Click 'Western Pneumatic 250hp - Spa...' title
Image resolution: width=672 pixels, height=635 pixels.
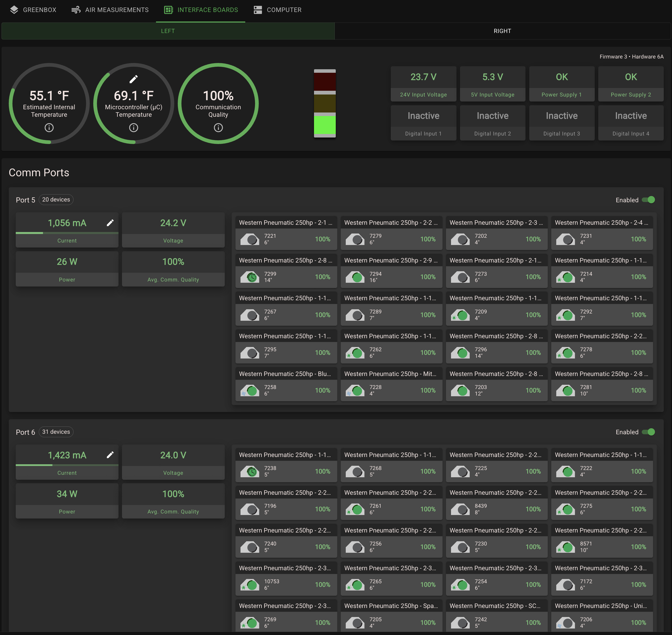391,606
